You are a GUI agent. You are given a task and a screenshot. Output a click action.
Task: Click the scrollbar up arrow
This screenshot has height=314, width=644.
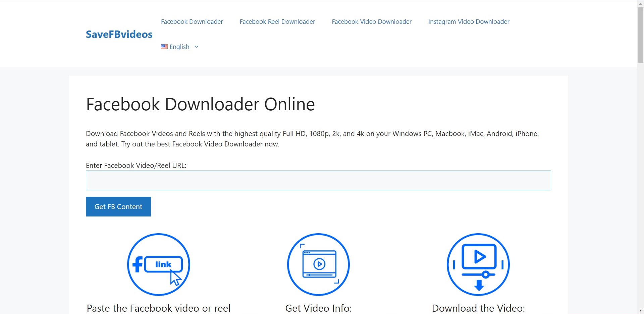coord(640,3)
